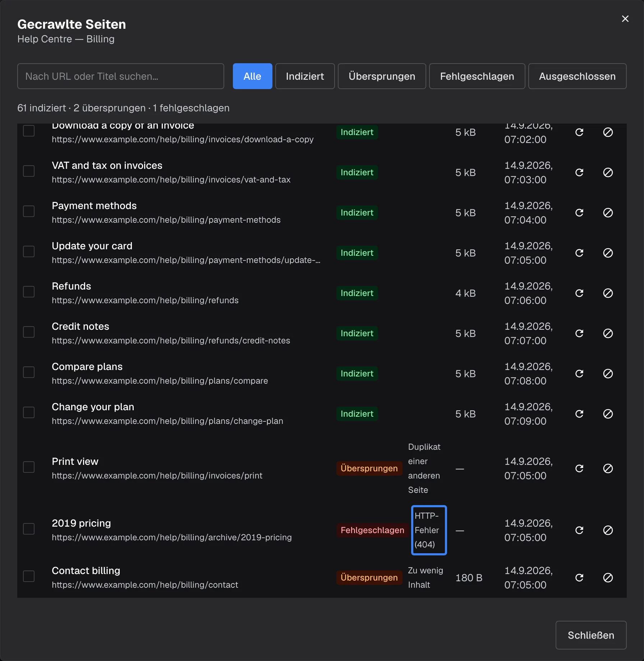Exclude the Compare plans page
Image resolution: width=644 pixels, height=661 pixels.
[x=608, y=374]
